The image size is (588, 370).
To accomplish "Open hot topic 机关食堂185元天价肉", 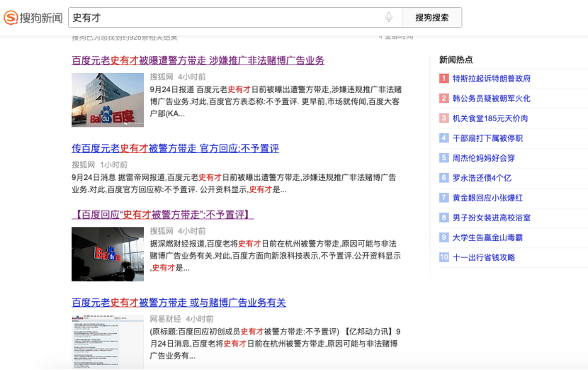I will click(490, 118).
